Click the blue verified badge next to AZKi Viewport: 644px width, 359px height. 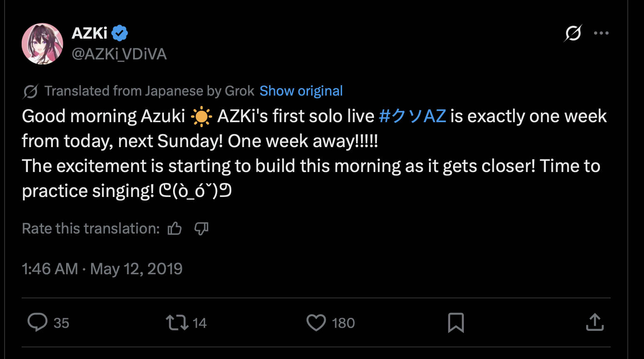tap(120, 33)
